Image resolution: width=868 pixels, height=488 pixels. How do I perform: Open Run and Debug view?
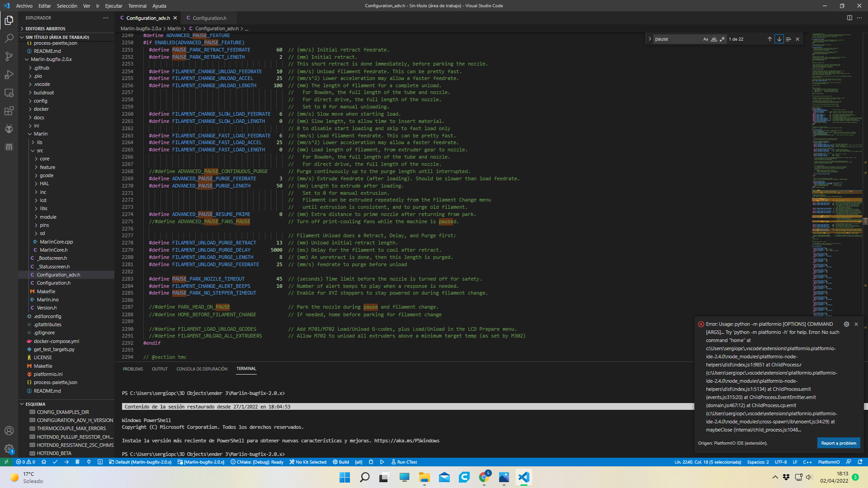coord(9,75)
